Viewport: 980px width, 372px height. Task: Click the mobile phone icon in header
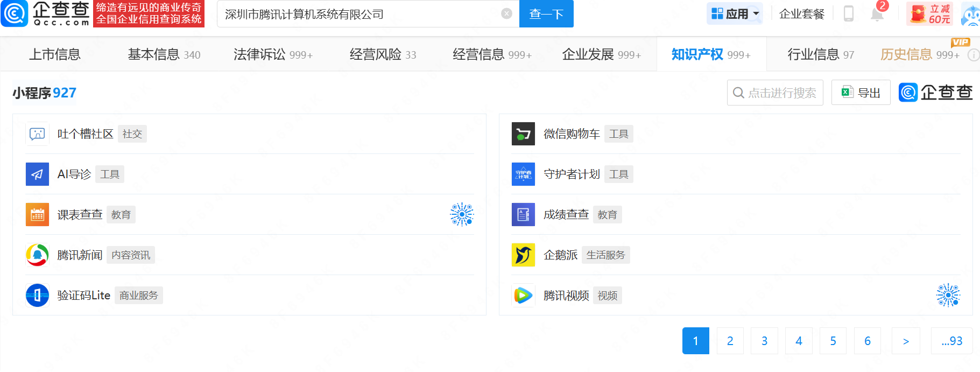[x=849, y=13]
